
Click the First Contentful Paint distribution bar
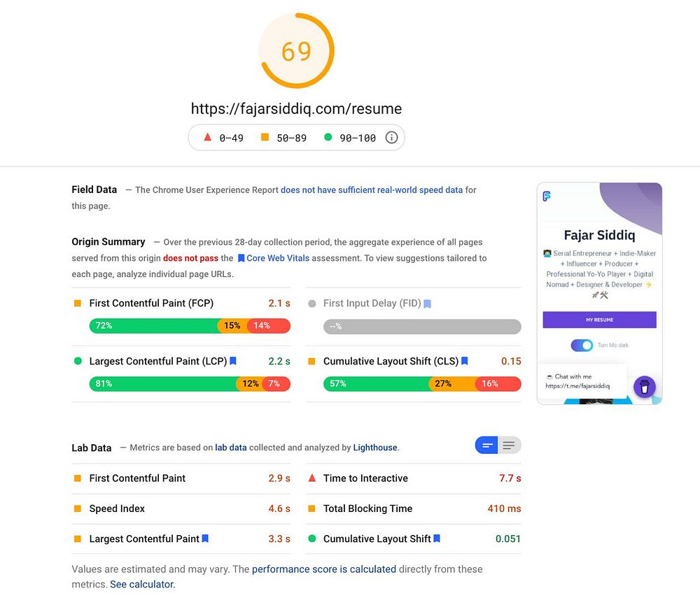coord(190,326)
